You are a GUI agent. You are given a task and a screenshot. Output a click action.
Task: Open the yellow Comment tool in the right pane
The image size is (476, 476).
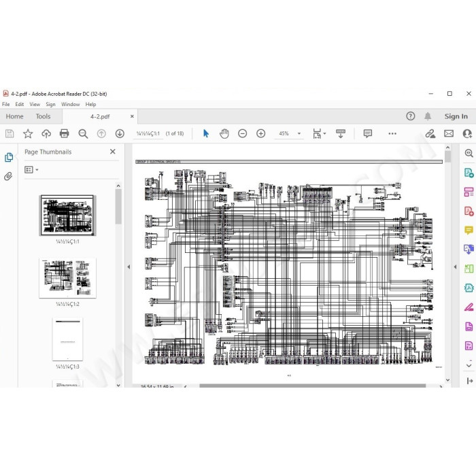click(469, 230)
